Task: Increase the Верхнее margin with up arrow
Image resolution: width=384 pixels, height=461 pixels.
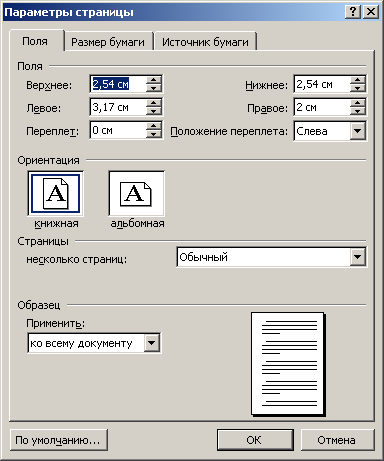Action: (154, 80)
